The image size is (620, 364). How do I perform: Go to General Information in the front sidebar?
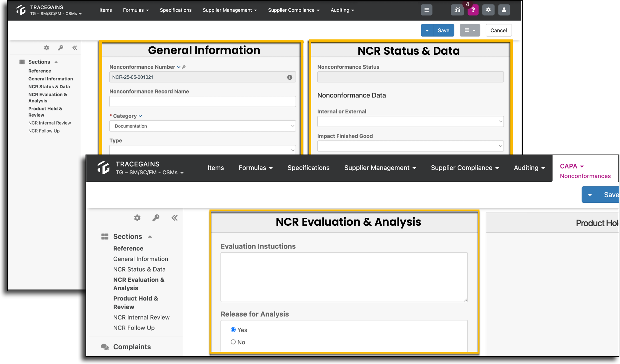(140, 259)
